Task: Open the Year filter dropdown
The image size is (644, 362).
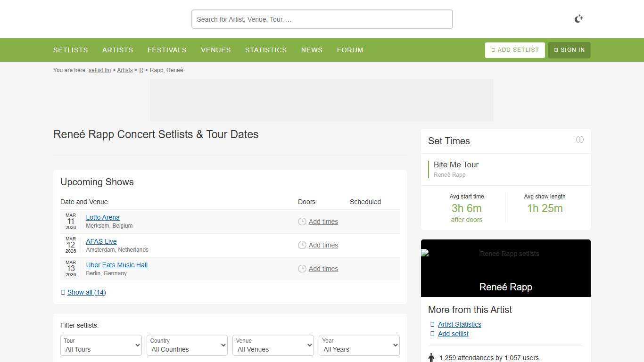Action: tap(359, 345)
